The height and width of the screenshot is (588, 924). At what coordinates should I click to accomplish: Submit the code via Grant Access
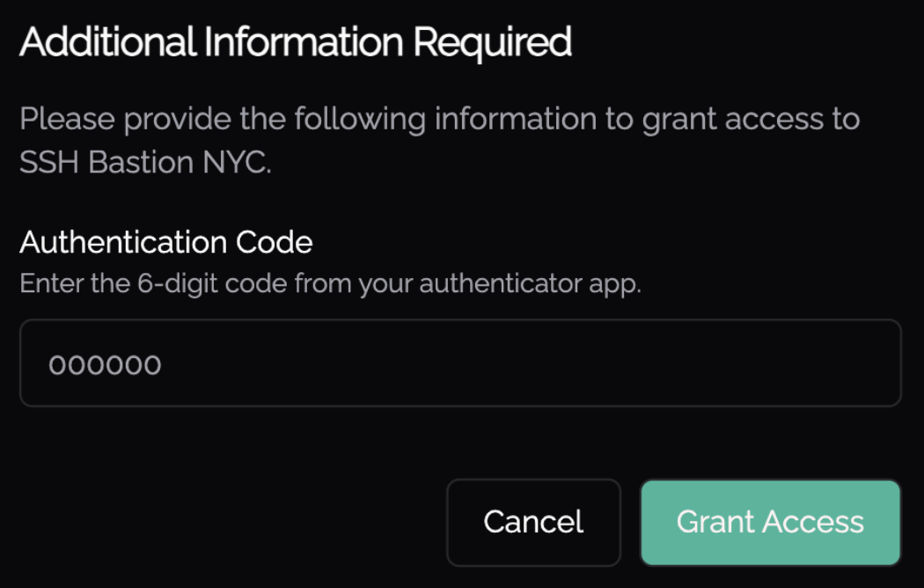click(770, 522)
